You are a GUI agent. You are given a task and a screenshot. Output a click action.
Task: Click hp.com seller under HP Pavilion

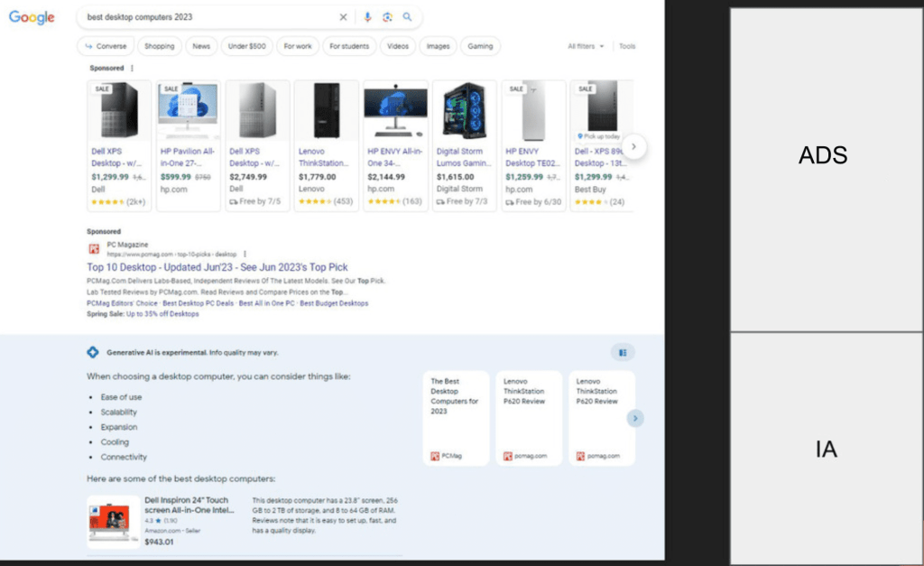(x=173, y=190)
